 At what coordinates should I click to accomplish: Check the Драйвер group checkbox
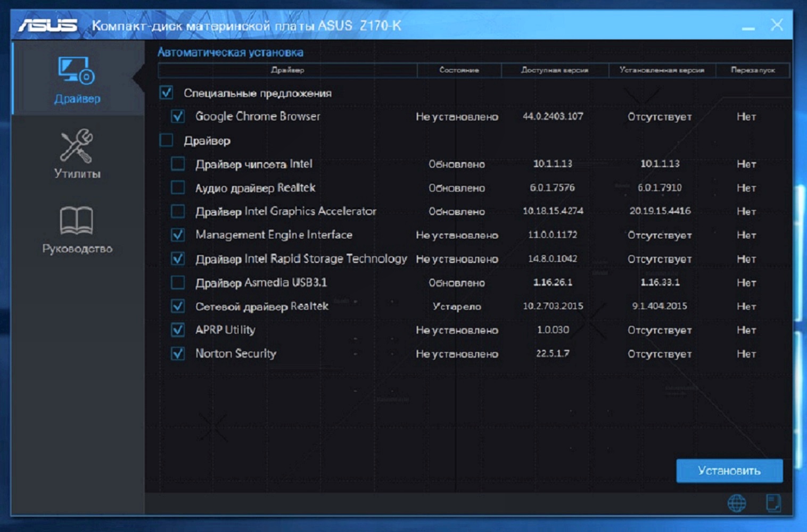coord(166,140)
